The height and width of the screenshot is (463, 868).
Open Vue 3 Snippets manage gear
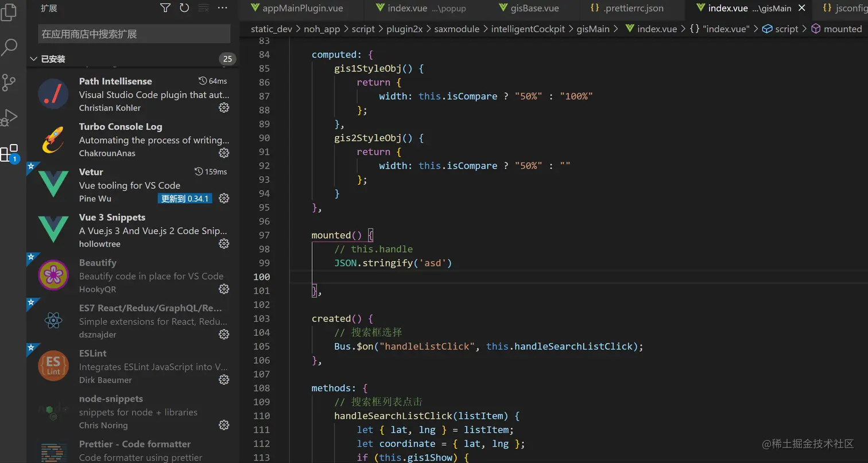click(224, 244)
